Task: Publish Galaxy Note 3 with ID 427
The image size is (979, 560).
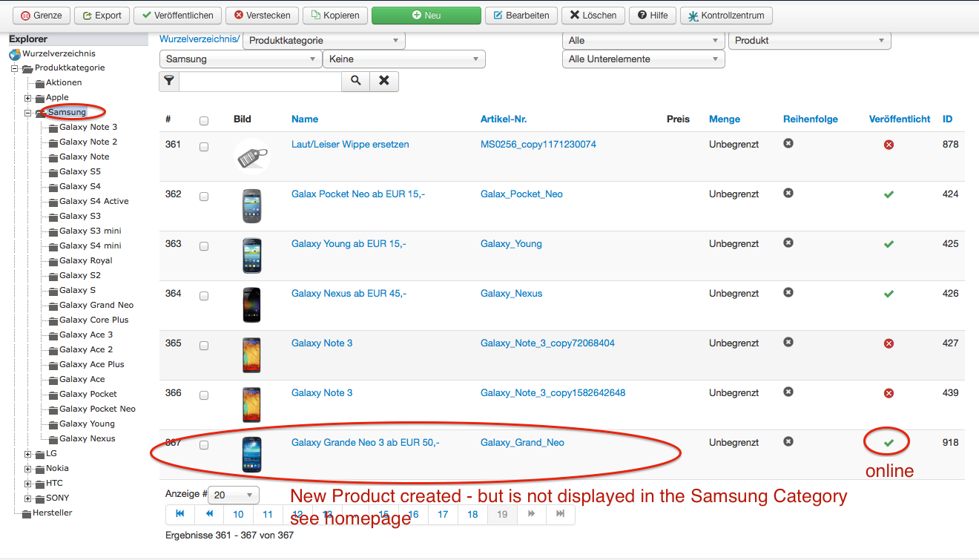Action: (889, 343)
